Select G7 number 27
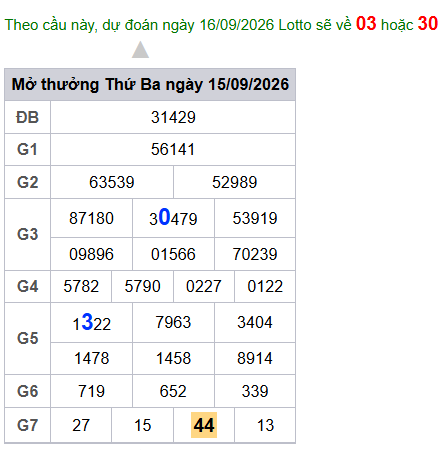The height and width of the screenshot is (450, 447). coord(81,425)
